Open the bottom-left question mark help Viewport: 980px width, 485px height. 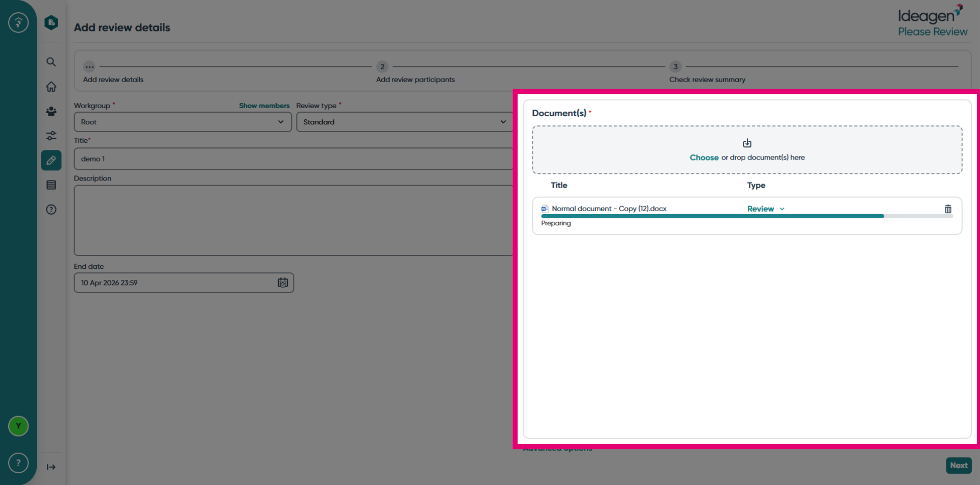[x=18, y=463]
